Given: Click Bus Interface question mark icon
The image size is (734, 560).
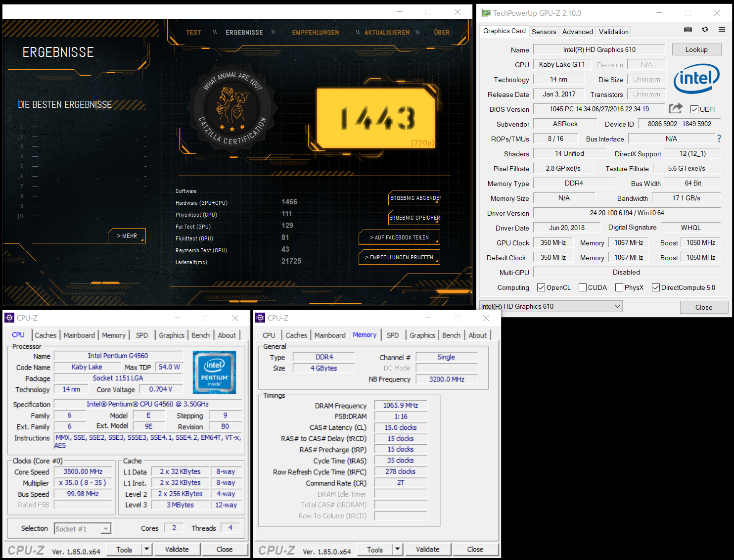Looking at the screenshot, I should pos(719,139).
